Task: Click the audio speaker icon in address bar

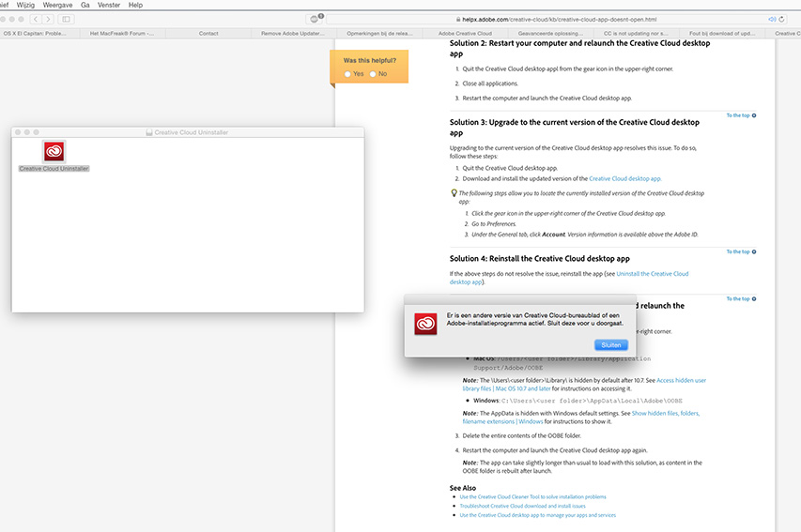Action: [772, 20]
